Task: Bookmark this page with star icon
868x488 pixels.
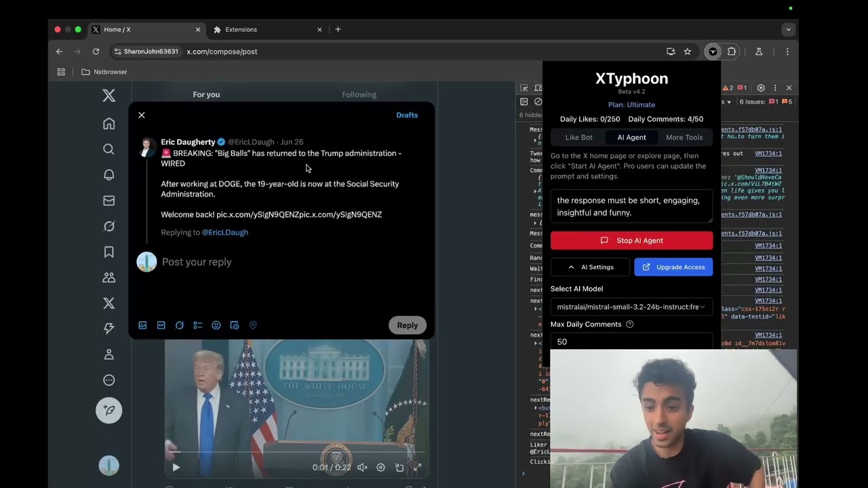Action: click(688, 52)
